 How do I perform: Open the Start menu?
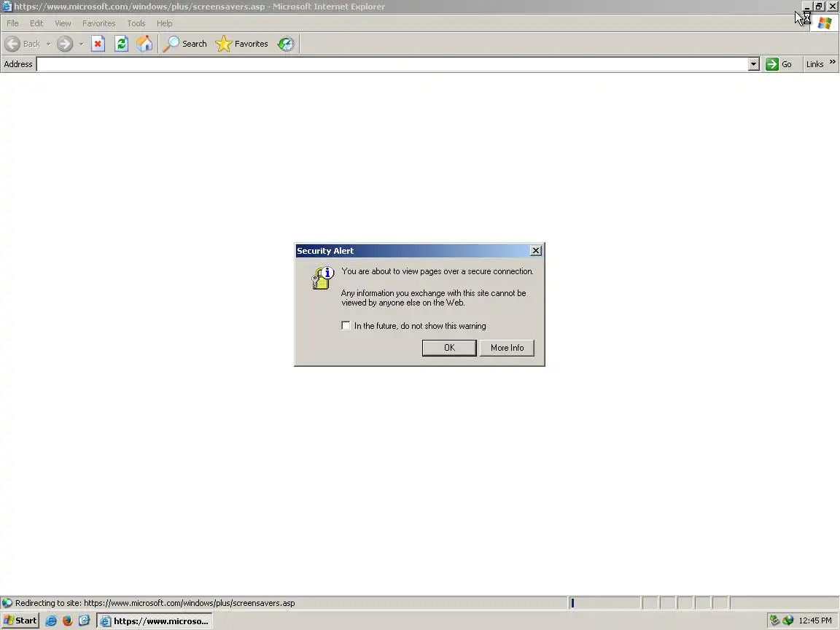click(x=20, y=621)
